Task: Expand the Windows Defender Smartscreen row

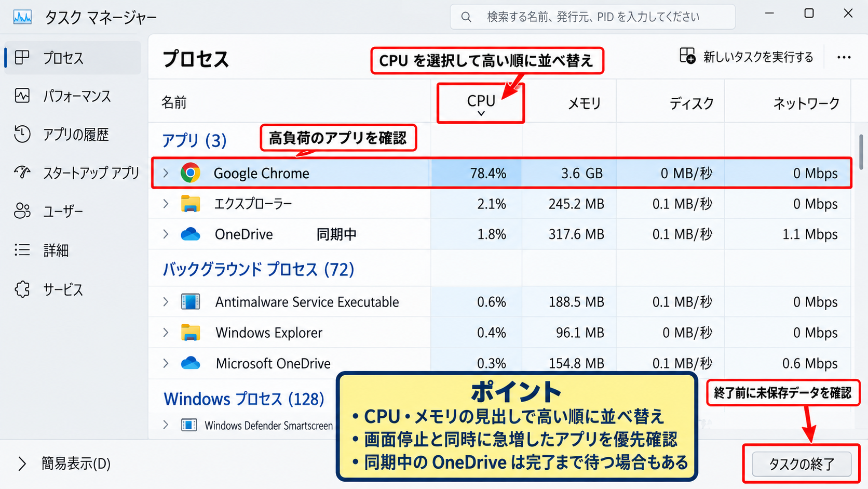Action: (x=166, y=425)
